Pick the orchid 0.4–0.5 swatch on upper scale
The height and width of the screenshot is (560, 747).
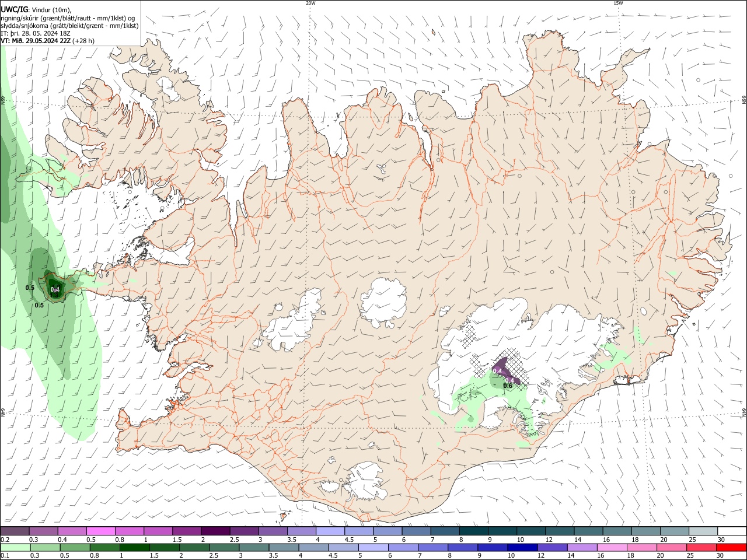(x=72, y=531)
